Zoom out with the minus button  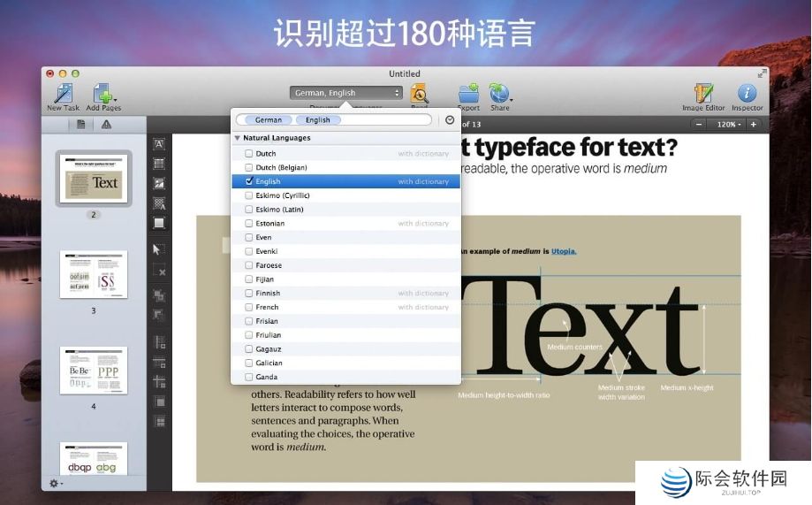pos(699,125)
